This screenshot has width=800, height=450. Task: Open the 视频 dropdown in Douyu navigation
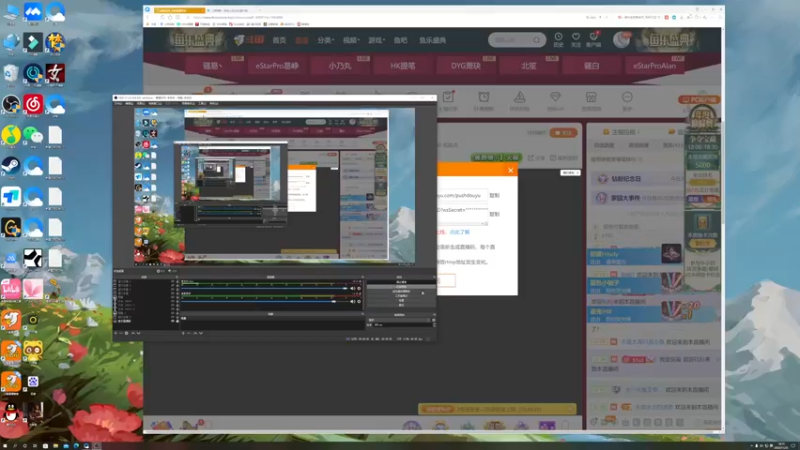[x=351, y=40]
